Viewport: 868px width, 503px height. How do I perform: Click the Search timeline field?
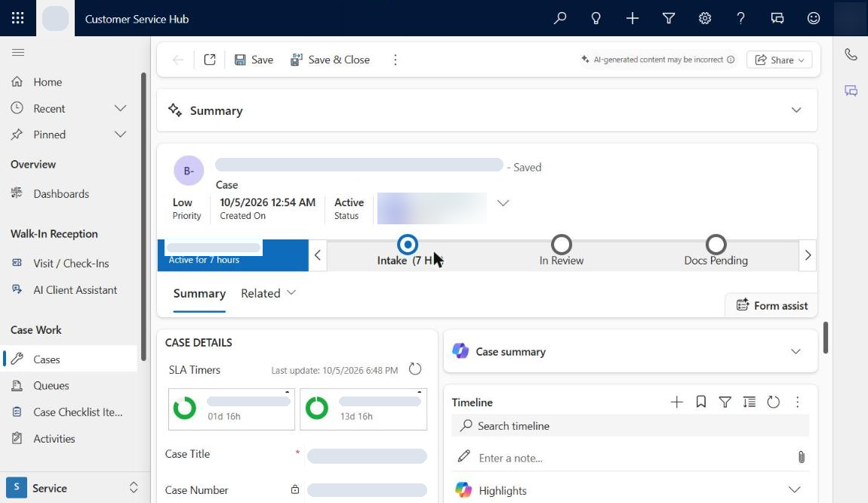(630, 425)
